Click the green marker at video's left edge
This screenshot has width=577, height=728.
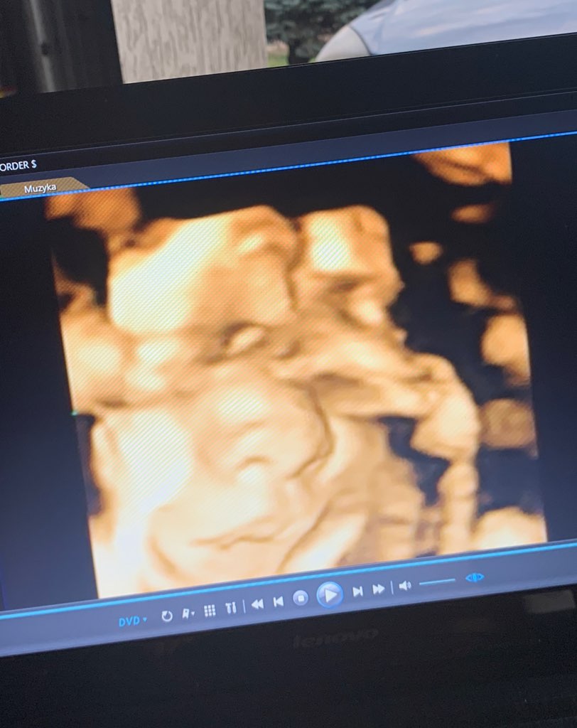(74, 412)
